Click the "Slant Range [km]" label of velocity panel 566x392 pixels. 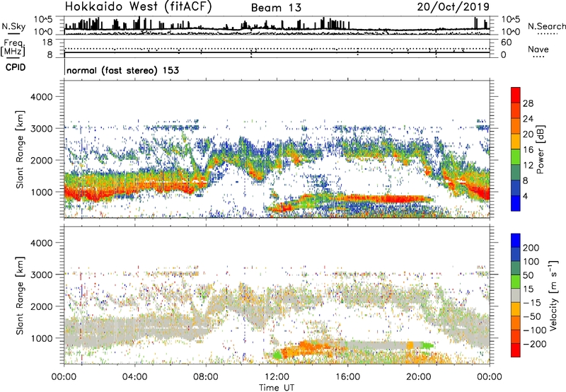[20, 296]
